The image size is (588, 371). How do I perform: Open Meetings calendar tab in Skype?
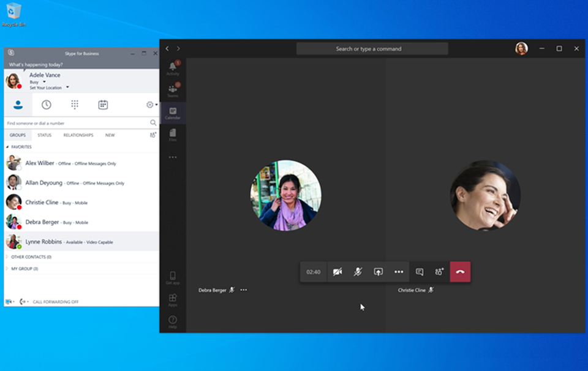click(x=103, y=105)
